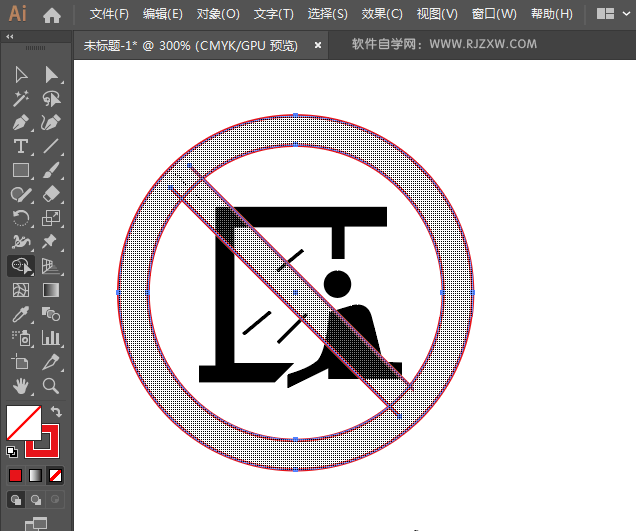The width and height of the screenshot is (636, 531).
Task: Select the Magic Wand tool
Action: coord(21,99)
